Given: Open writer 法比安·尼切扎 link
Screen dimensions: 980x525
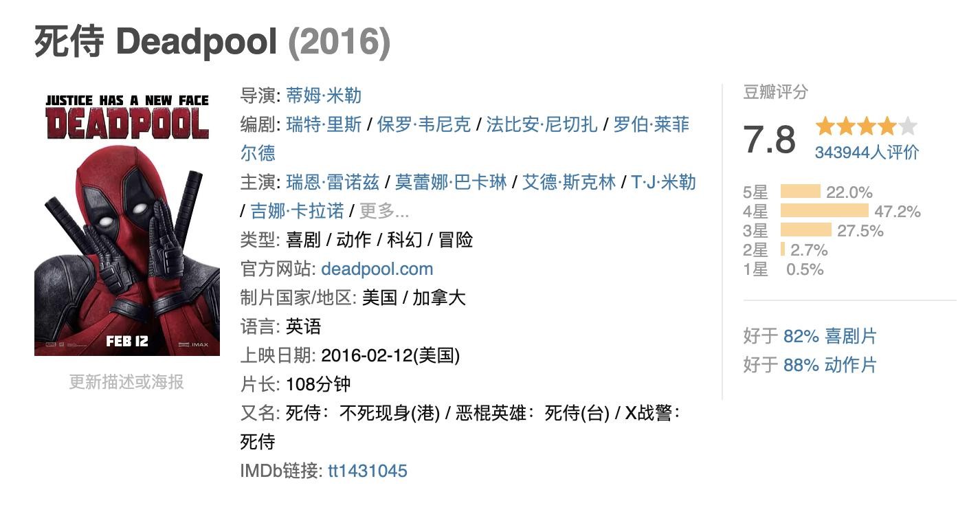Looking at the screenshot, I should pos(542,124).
